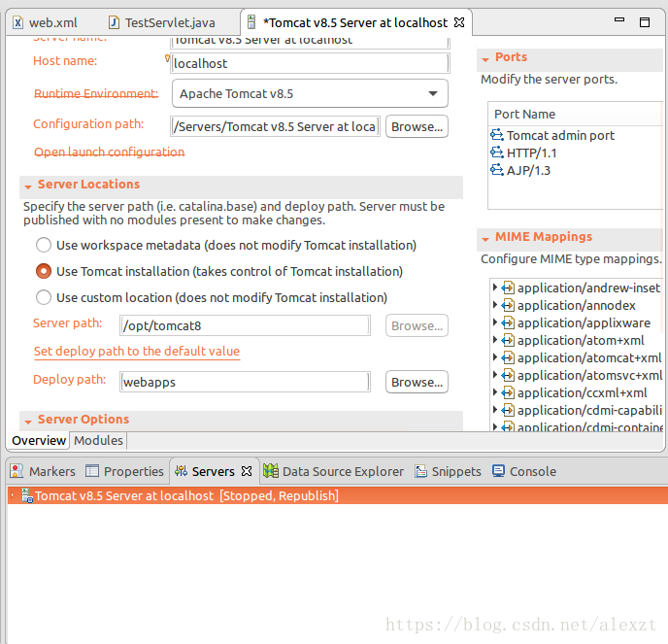Expand the application/atomsvc+xml mapping

pyautogui.click(x=495, y=375)
